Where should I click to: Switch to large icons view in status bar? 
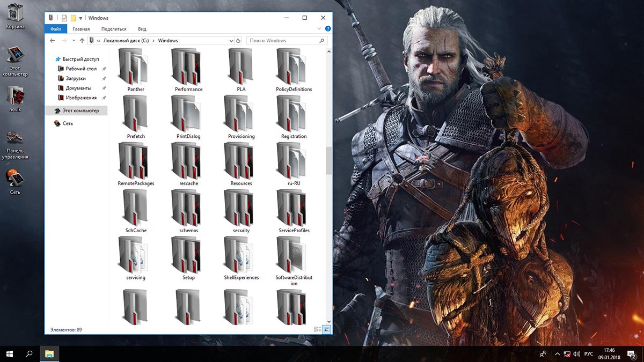click(x=326, y=329)
